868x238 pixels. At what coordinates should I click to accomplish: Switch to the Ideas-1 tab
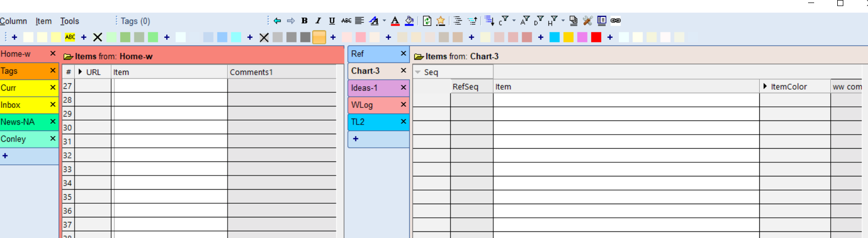[365, 88]
